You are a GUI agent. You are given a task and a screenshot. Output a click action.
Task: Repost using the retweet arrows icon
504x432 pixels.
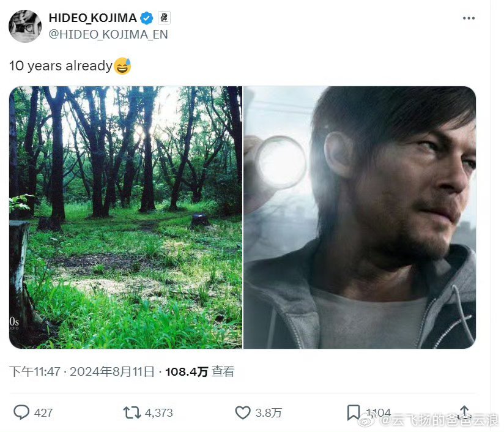coord(132,412)
